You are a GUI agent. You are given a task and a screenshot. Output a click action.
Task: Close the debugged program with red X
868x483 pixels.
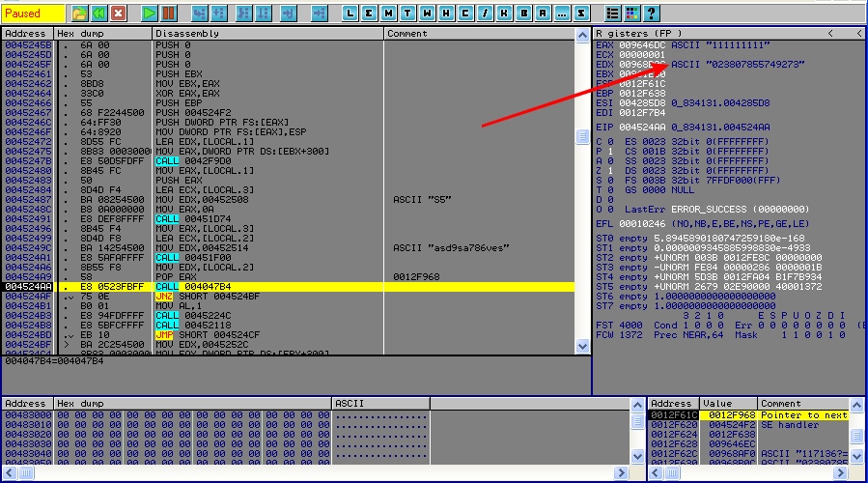tap(119, 13)
